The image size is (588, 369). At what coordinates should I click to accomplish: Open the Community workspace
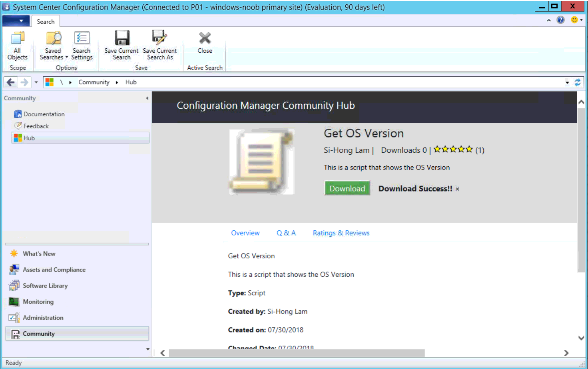coord(77,333)
